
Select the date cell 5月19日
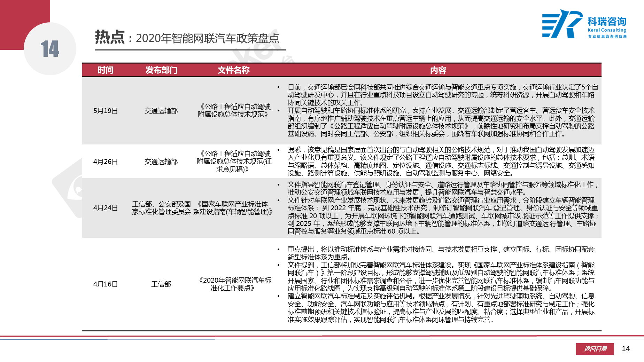click(106, 111)
